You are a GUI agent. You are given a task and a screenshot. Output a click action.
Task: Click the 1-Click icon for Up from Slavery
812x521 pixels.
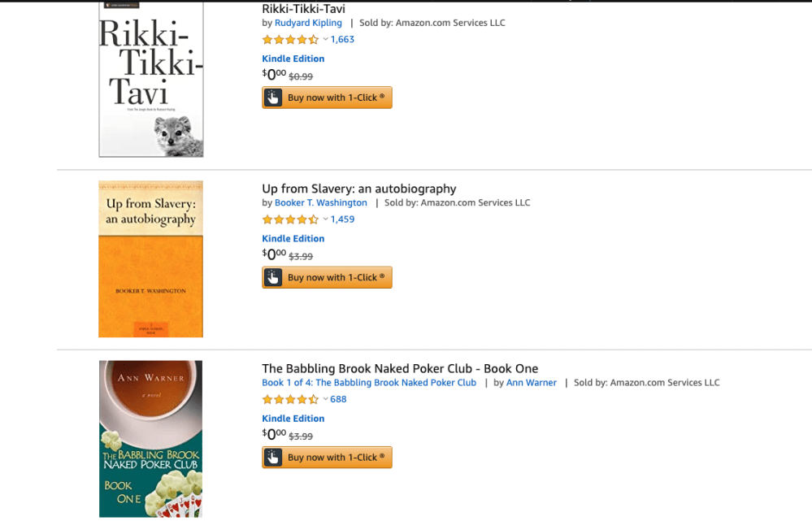tap(272, 277)
